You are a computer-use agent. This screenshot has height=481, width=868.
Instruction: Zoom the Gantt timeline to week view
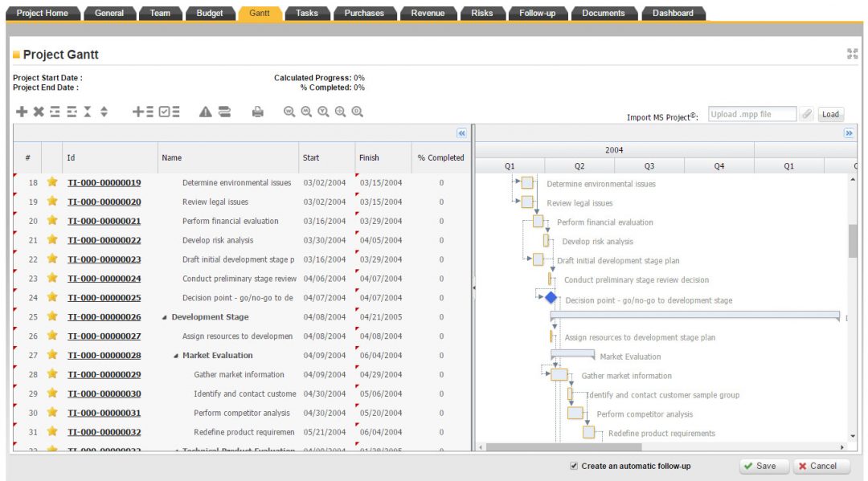click(x=288, y=111)
